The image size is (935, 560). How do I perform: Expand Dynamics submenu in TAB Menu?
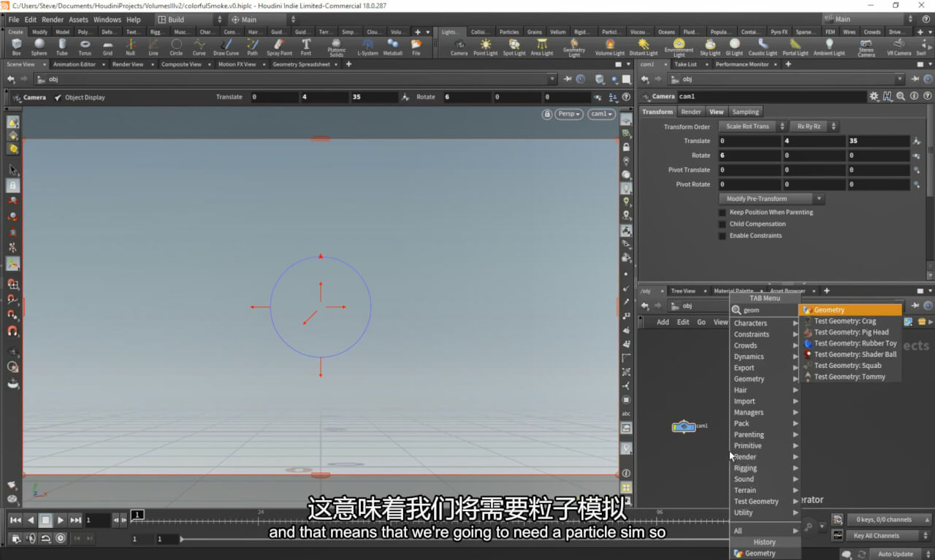766,357
